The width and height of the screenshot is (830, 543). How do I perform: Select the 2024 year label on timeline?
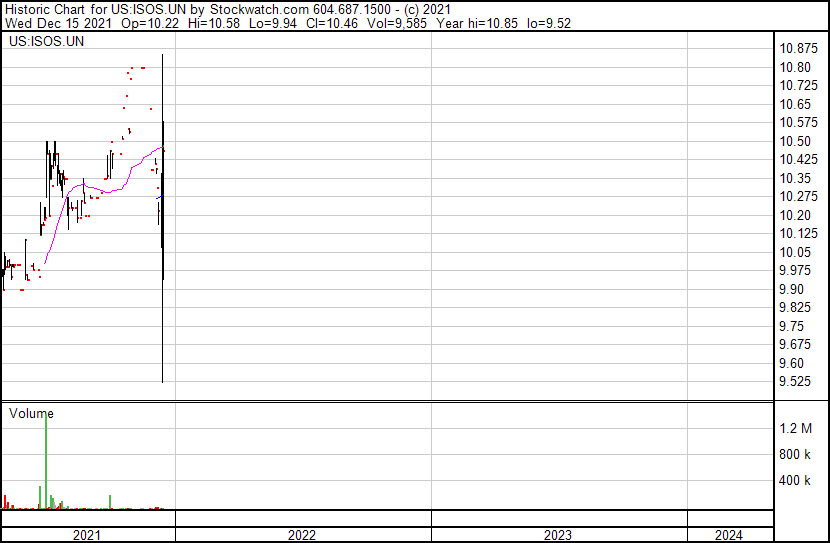pyautogui.click(x=729, y=535)
